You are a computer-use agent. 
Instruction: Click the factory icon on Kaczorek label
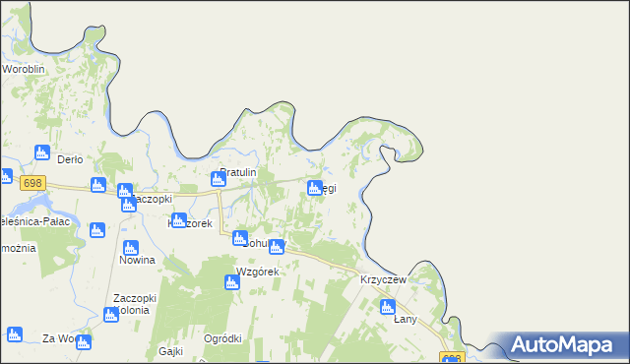pos(179,220)
